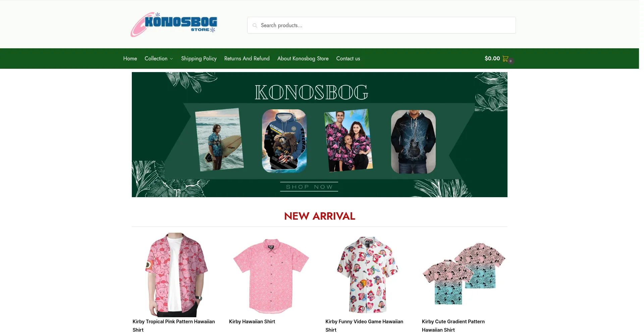644x333 pixels.
Task: Open the Kirby Hawaiian Shirt image
Action: pyautogui.click(x=271, y=275)
